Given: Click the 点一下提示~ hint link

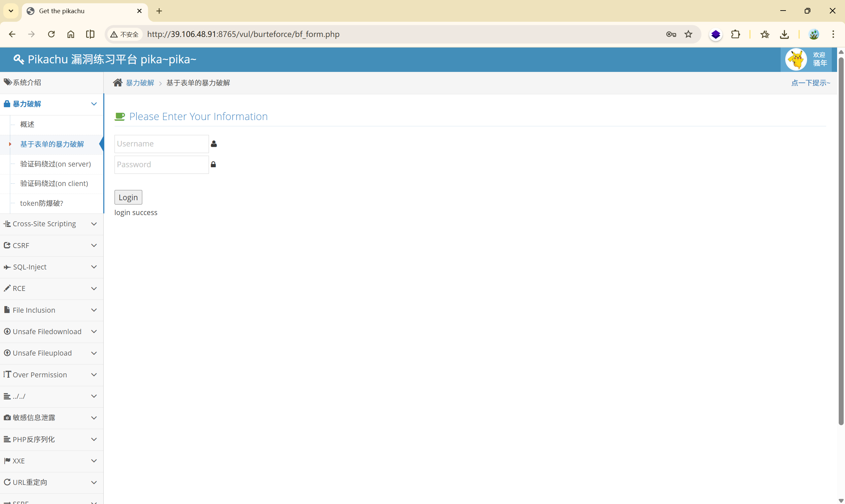Looking at the screenshot, I should coord(810,82).
